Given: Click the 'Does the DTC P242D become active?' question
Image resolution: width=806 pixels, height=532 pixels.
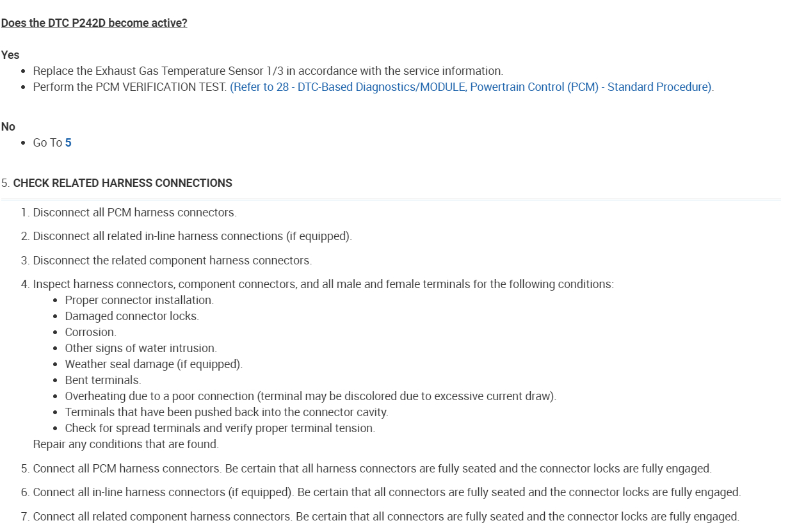Looking at the screenshot, I should point(94,24).
